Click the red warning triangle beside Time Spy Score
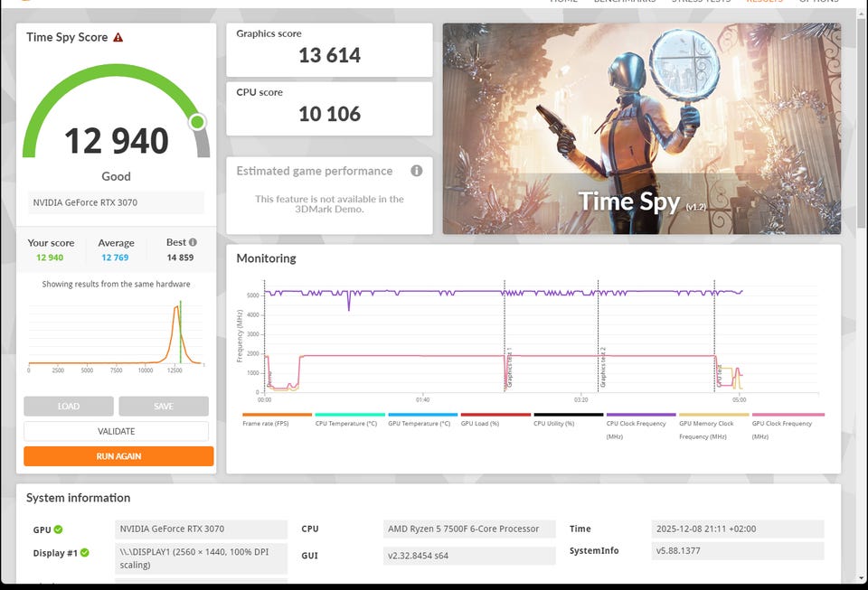868x590 pixels. 118,38
